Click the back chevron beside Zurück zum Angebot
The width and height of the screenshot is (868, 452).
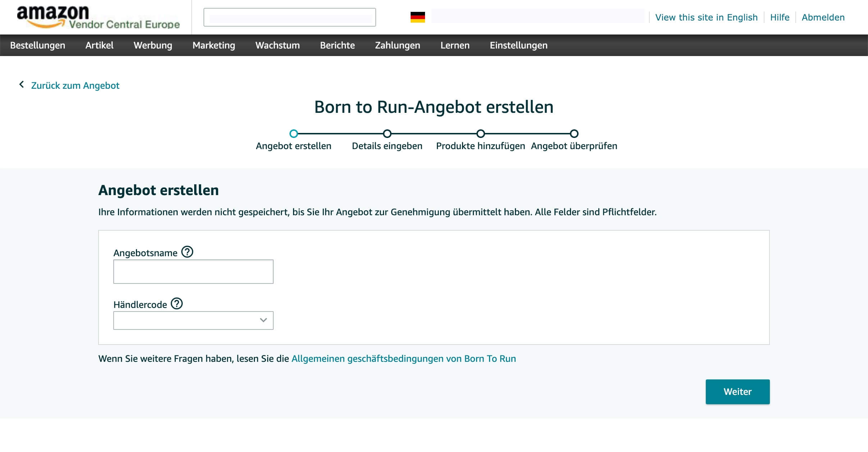pos(22,84)
